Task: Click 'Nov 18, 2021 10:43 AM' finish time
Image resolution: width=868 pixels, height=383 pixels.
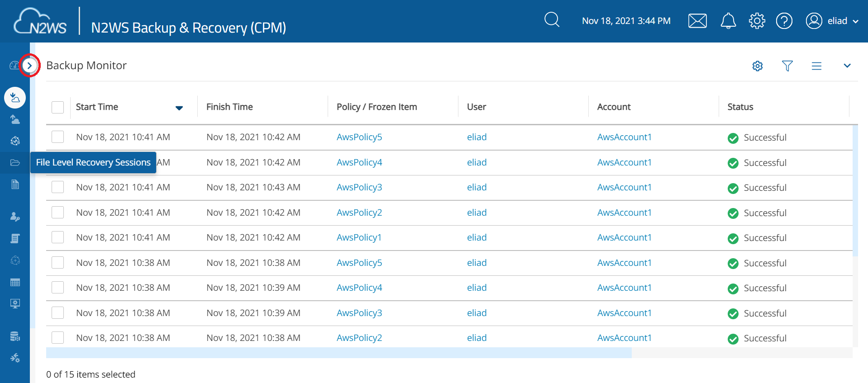Action: click(253, 187)
